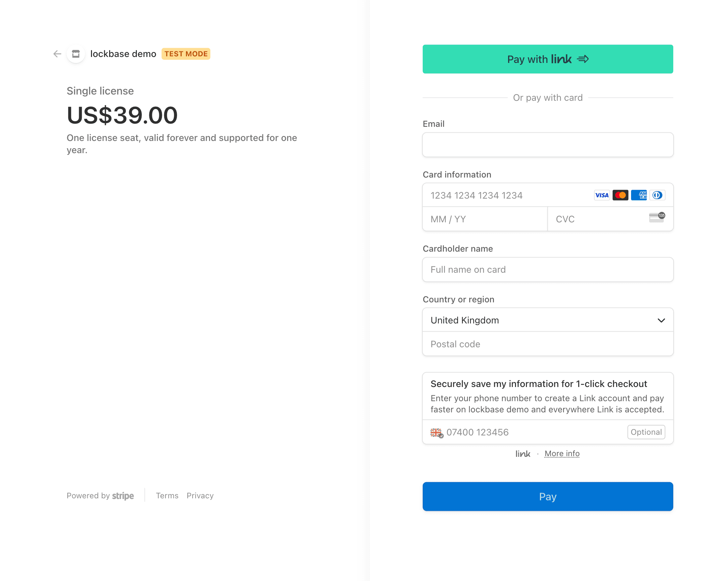Click the Privacy link in footer

click(x=199, y=494)
